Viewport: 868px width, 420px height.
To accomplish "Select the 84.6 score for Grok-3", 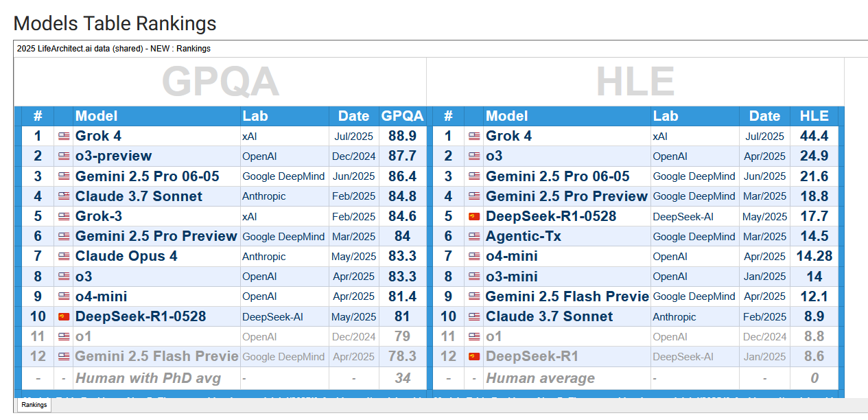I will pos(403,216).
